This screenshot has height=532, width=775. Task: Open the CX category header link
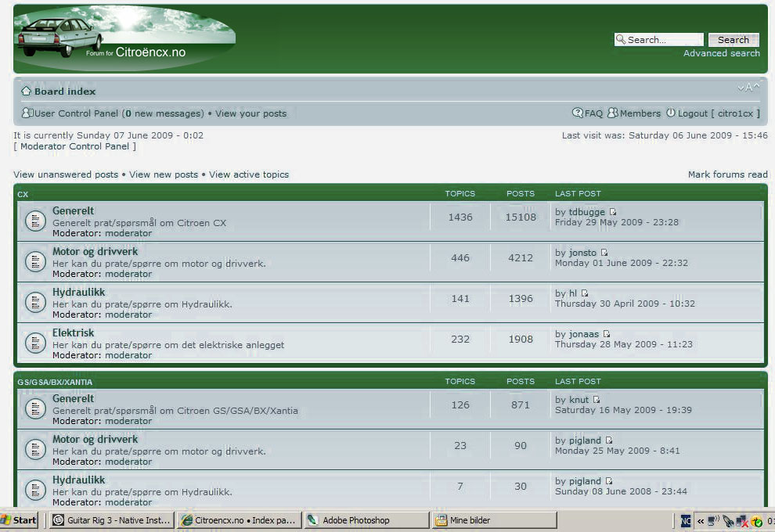(x=23, y=194)
